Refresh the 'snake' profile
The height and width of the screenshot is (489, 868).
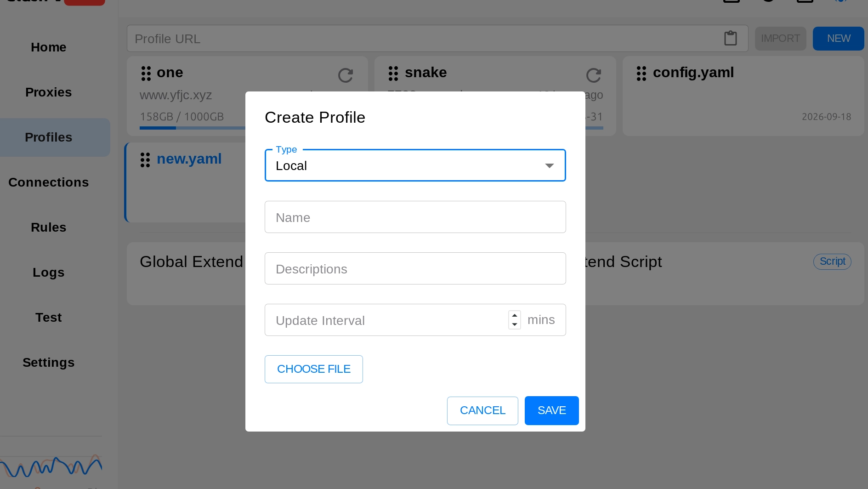(594, 75)
